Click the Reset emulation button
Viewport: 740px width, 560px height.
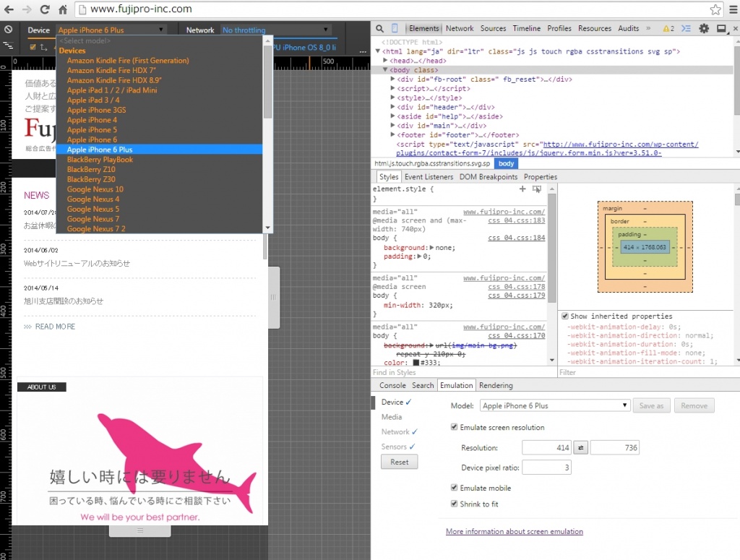[x=399, y=462]
